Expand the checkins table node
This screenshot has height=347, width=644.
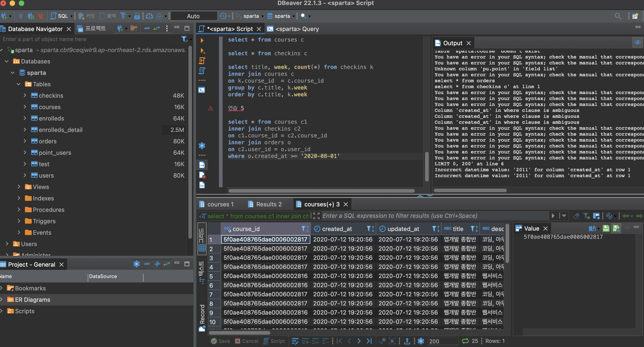(25, 95)
